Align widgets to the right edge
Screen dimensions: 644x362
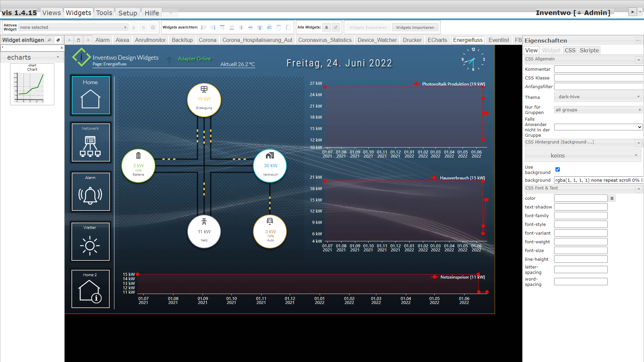pos(213,27)
